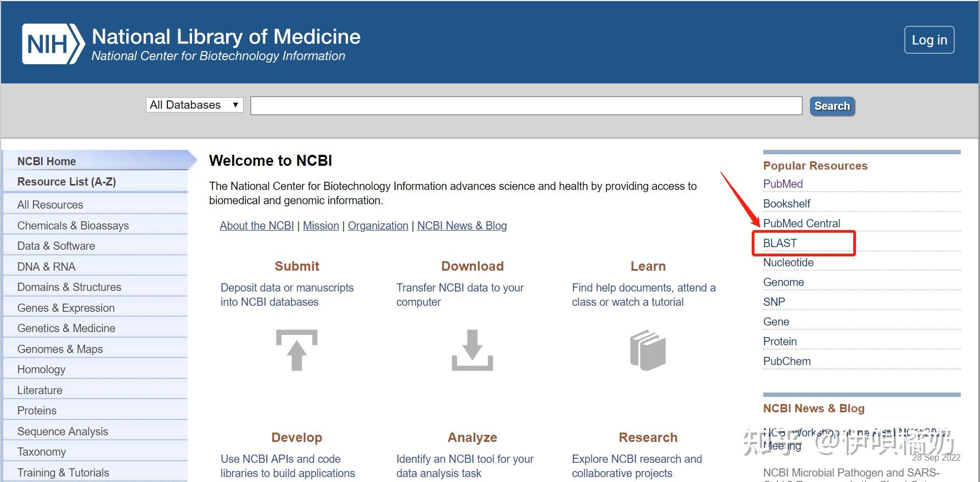Open the PubMed link
The width and height of the screenshot is (980, 482).
[782, 184]
